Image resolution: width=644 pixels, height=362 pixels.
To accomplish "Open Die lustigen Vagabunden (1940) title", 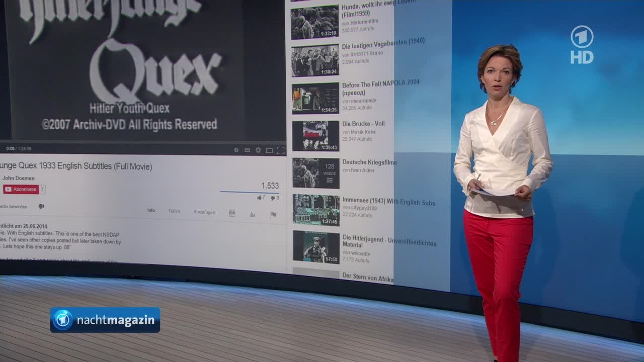I will click(x=383, y=44).
